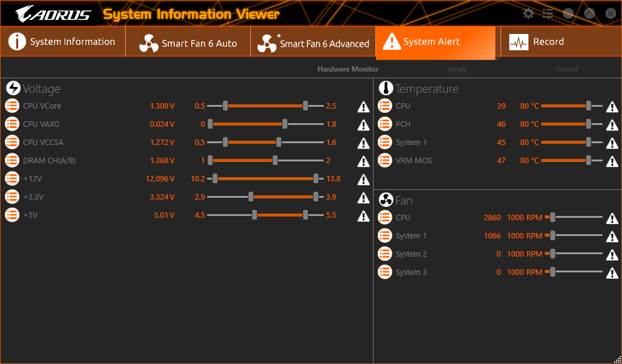Screen dimensions: 622x364
Task: Click the list icon in title bar
Action: [x=548, y=13]
